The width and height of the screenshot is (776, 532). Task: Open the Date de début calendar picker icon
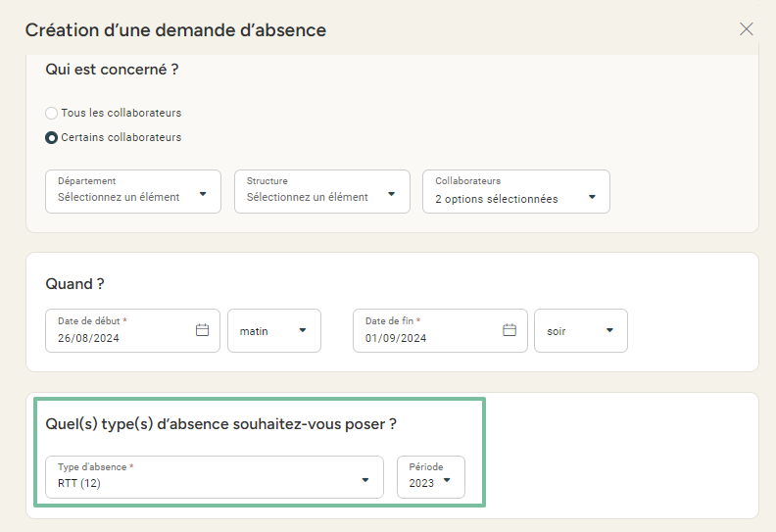coord(203,330)
